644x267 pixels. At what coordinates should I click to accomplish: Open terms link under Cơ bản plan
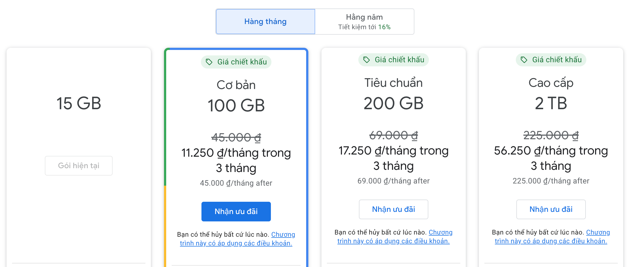[236, 243]
